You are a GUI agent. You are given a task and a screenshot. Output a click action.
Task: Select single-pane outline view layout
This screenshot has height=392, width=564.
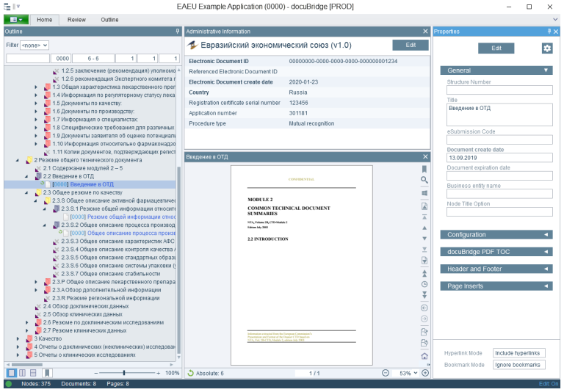tap(11, 373)
